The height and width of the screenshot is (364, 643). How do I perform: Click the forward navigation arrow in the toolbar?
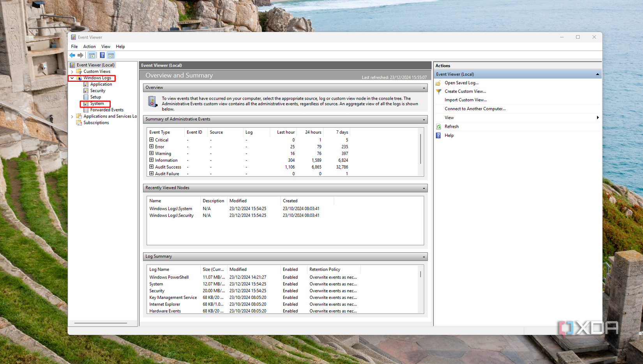coord(80,55)
